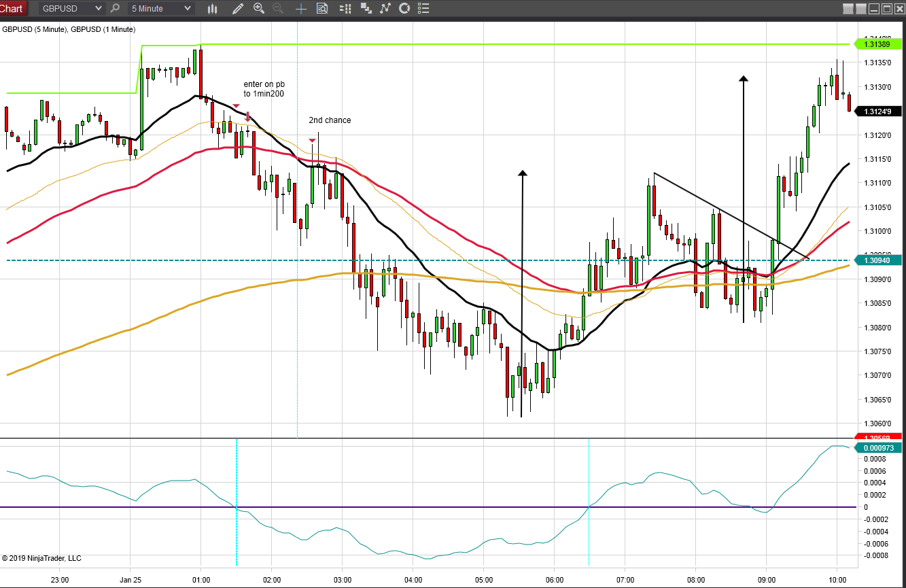Viewport: 906px width, 588px height.
Task: Click the 01:00 time axis label
Action: (x=201, y=580)
